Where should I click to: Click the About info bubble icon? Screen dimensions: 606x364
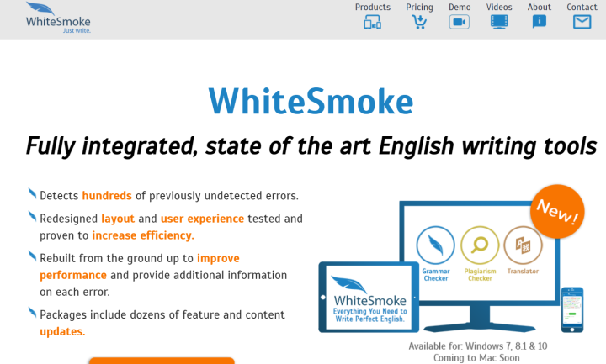pos(540,22)
